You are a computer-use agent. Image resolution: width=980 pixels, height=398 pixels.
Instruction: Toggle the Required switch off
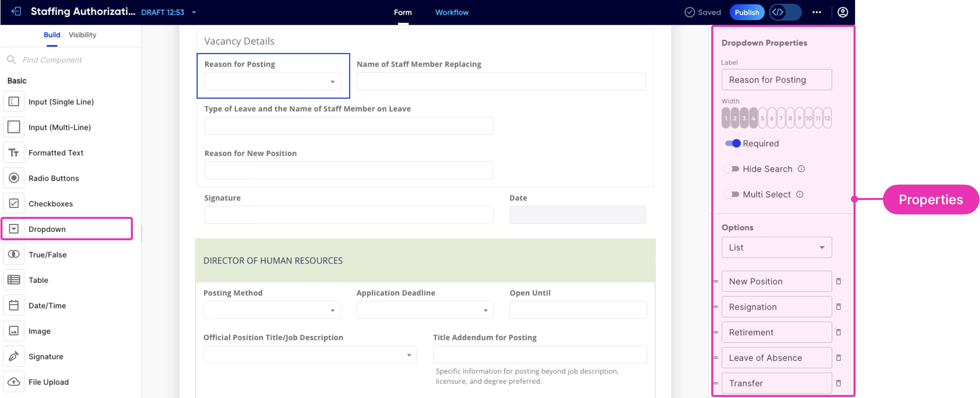click(x=732, y=143)
